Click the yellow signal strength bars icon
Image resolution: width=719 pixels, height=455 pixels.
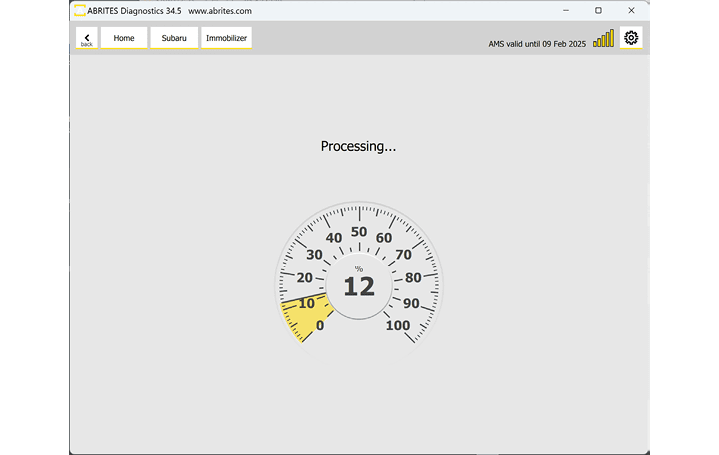pos(603,39)
